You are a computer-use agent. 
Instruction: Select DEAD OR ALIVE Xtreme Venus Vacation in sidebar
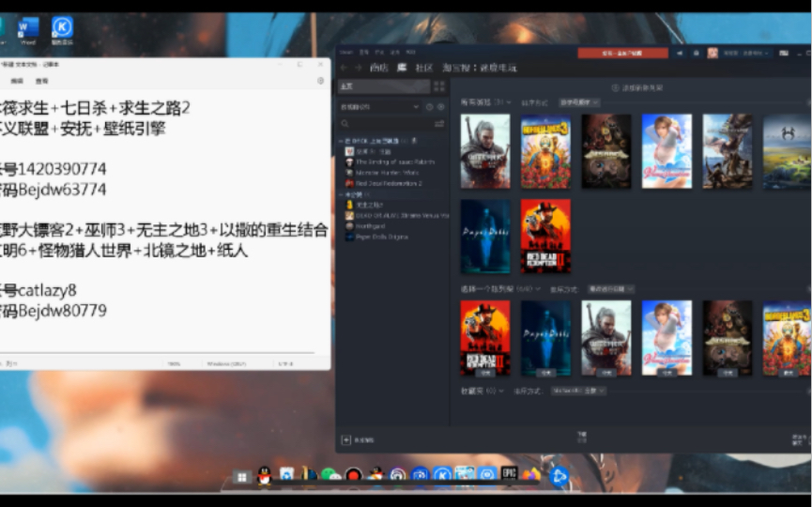397,215
